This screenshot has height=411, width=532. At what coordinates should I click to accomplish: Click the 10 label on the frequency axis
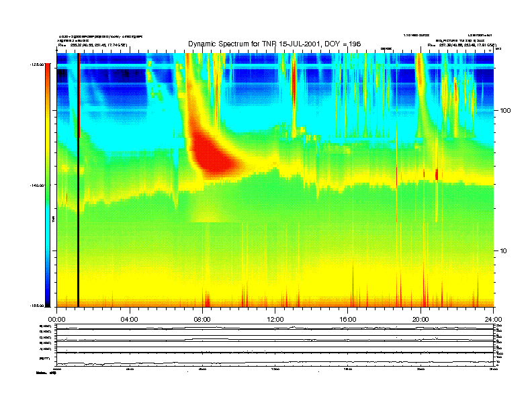[x=504, y=251]
